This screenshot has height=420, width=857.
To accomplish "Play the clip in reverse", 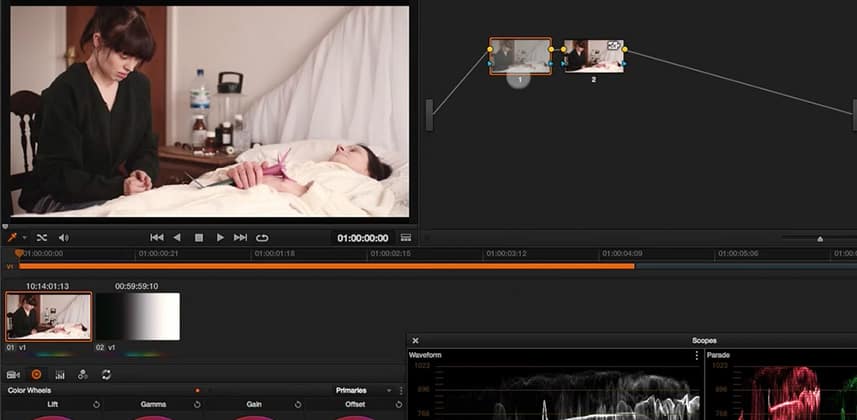I will [177, 237].
